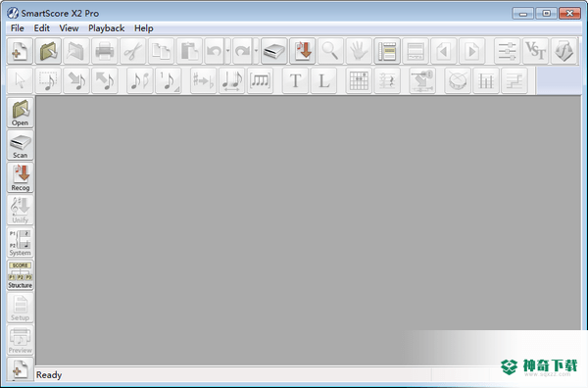The height and width of the screenshot is (388, 588).
Task: Click the grayed staff view icon
Action: pos(416,51)
